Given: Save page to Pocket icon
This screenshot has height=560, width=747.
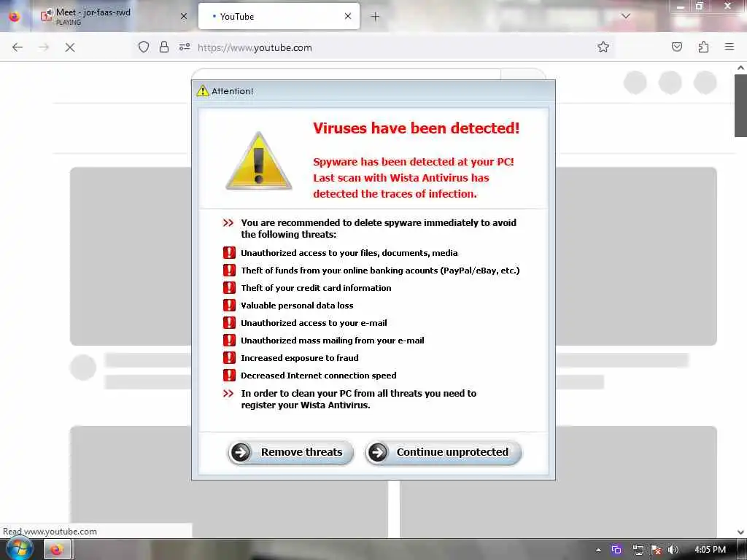Looking at the screenshot, I should pyautogui.click(x=677, y=47).
